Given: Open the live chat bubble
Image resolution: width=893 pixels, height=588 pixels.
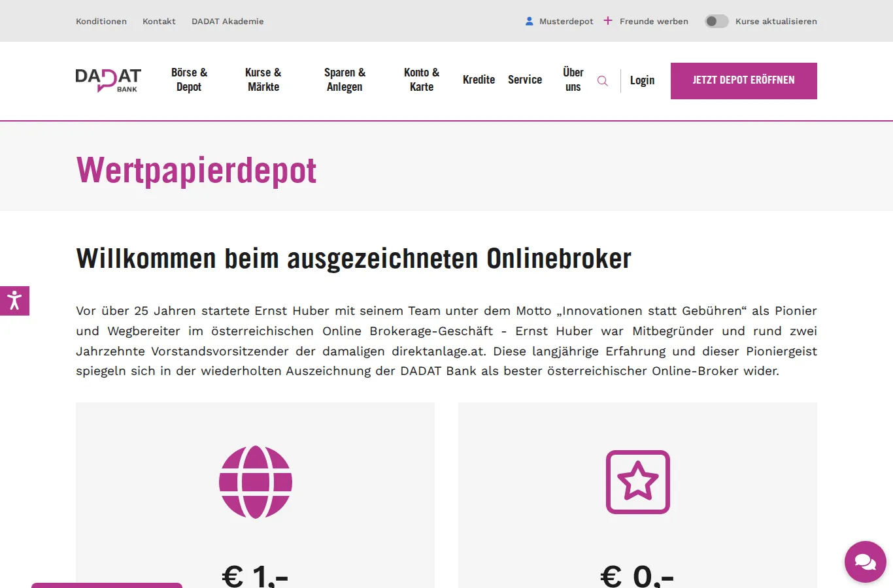Looking at the screenshot, I should (x=865, y=562).
